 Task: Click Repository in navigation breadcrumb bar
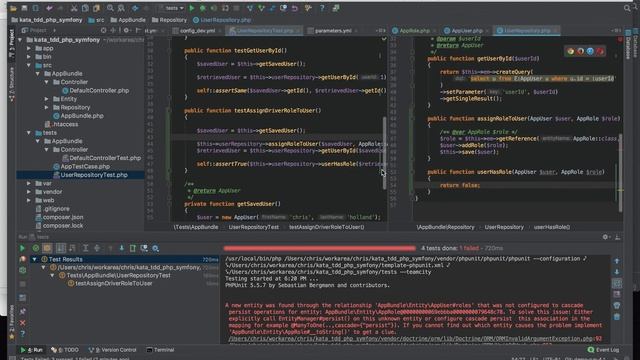click(169, 20)
